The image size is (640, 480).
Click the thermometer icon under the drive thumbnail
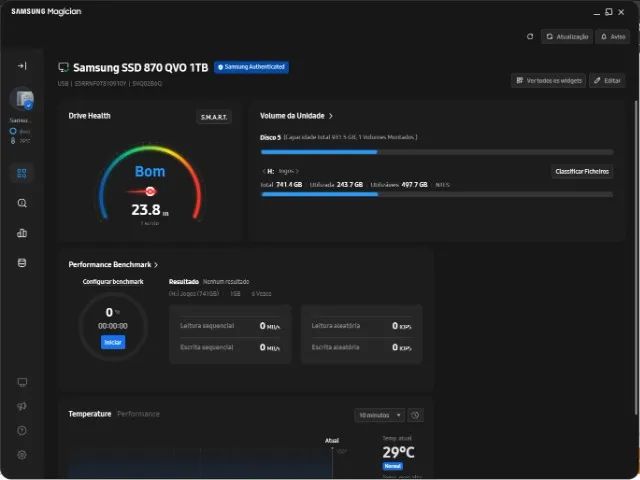(x=13, y=140)
